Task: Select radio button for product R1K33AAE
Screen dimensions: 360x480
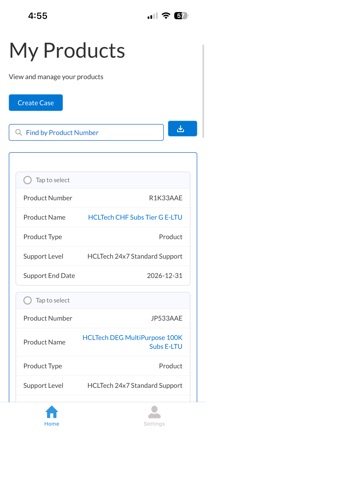Action: click(28, 180)
